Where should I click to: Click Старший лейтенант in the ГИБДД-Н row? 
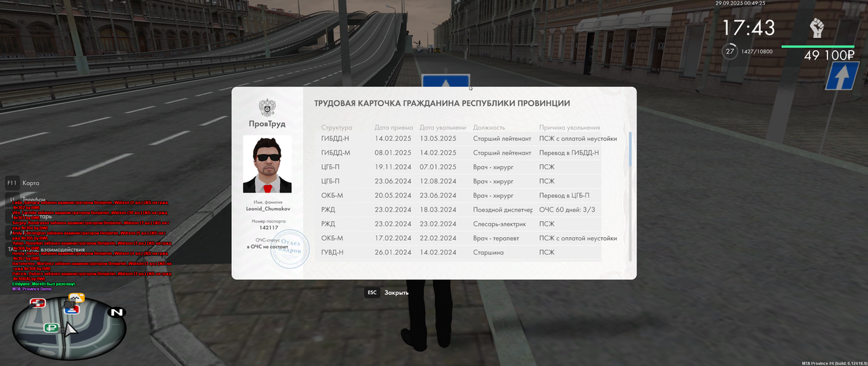(502, 138)
